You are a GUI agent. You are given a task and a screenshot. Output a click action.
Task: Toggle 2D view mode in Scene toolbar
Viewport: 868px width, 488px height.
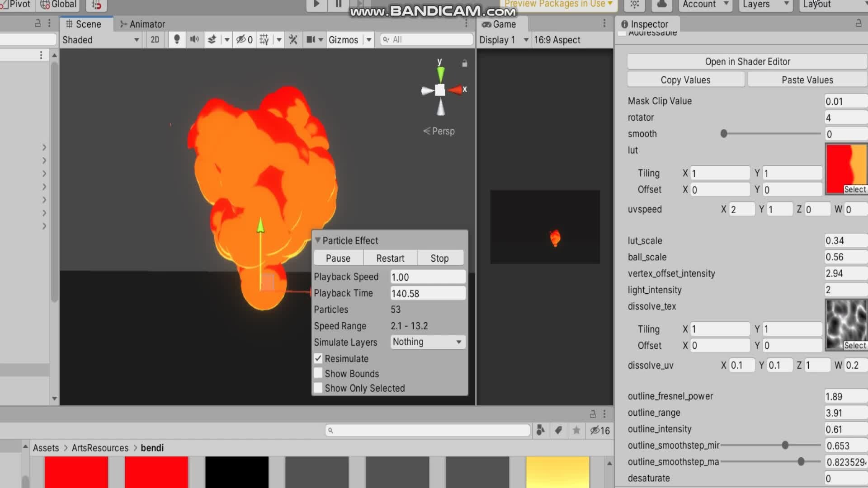coord(155,40)
